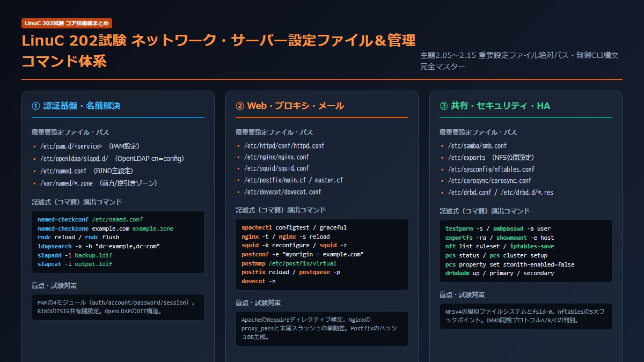Image resolution: width=644 pixels, height=362 pixels.
Task: Click the "squid -k reconfigure / squid -z" line
Action: click(294, 245)
